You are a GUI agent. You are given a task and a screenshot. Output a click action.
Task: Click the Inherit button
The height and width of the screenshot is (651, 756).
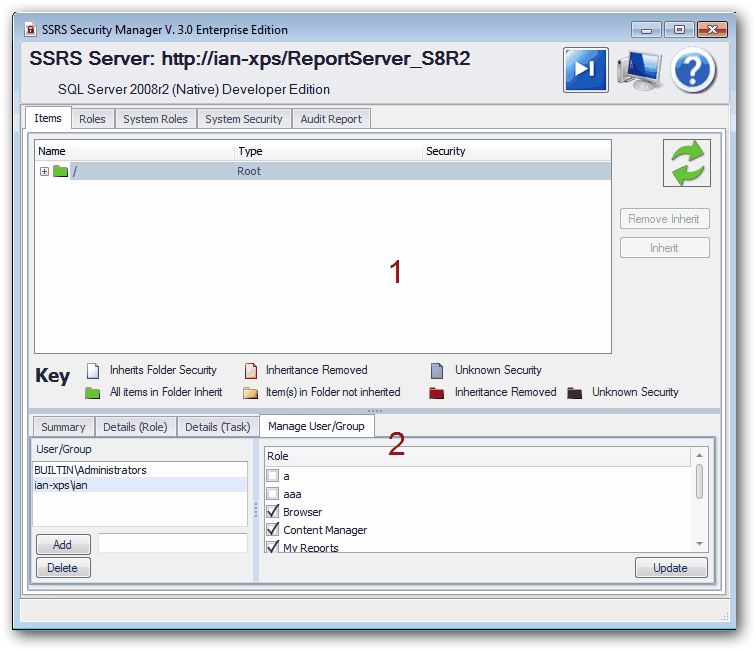click(x=664, y=248)
